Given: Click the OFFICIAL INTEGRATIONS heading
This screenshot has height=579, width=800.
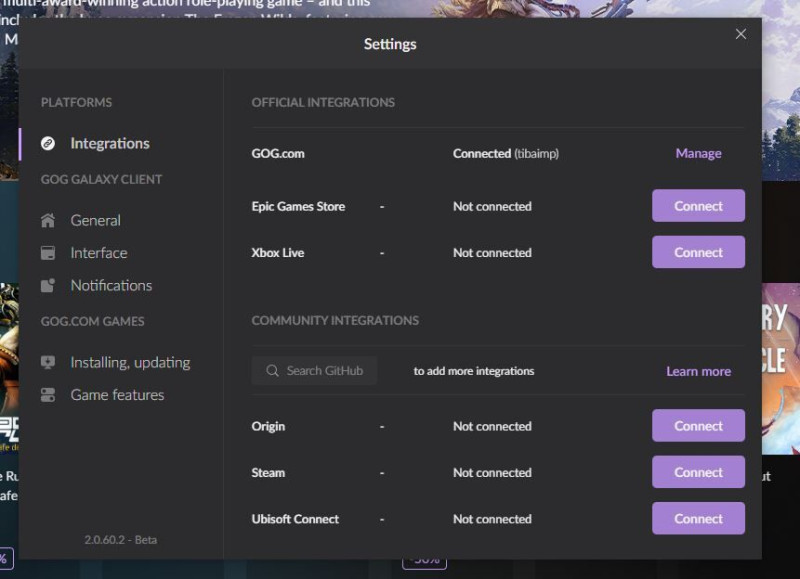Looking at the screenshot, I should click(x=323, y=103).
